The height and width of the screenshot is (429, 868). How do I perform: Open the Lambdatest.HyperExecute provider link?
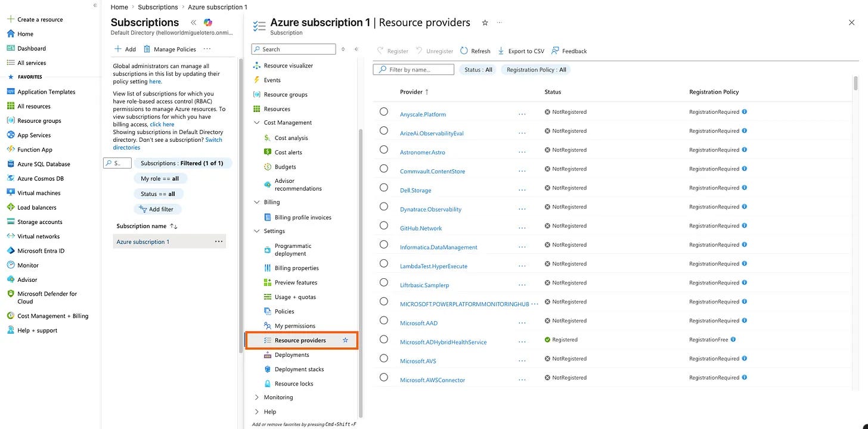pyautogui.click(x=433, y=266)
